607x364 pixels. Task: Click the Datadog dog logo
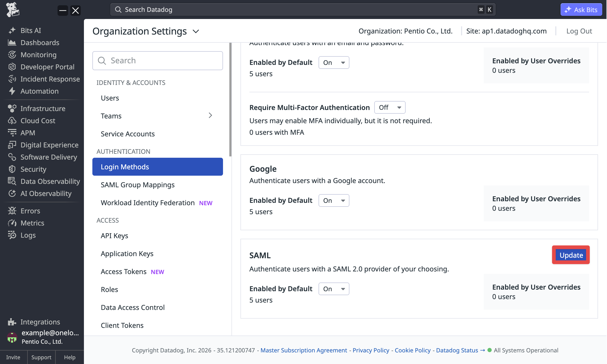click(x=12, y=10)
